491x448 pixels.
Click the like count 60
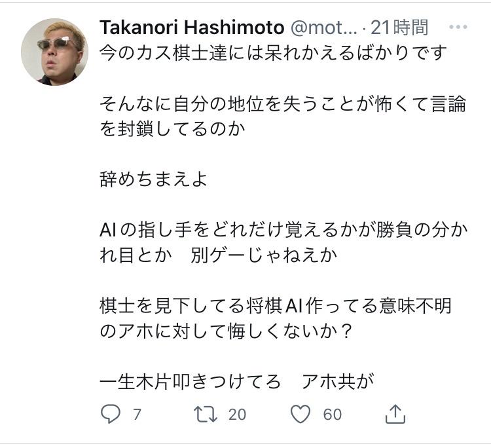point(333,415)
